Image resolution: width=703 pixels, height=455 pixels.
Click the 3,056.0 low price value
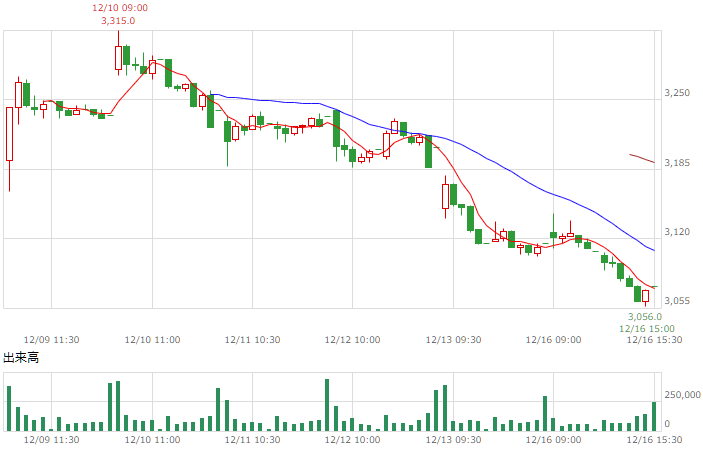click(645, 316)
